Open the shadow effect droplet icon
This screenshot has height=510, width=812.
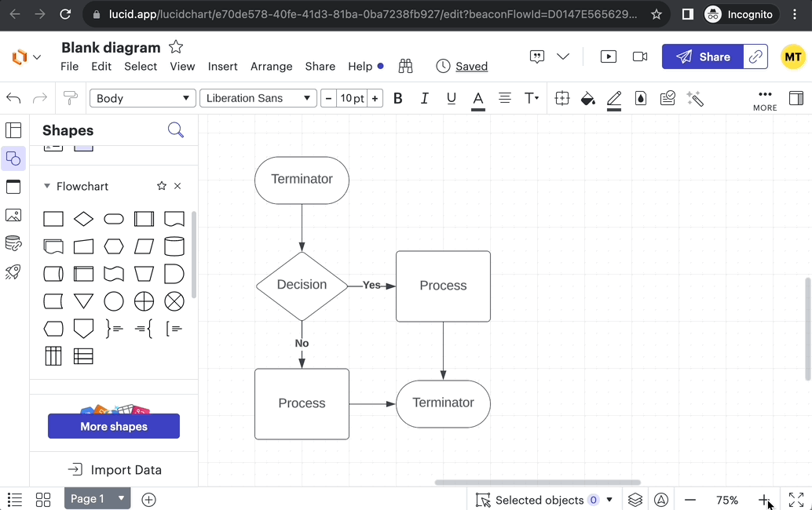[x=640, y=98]
